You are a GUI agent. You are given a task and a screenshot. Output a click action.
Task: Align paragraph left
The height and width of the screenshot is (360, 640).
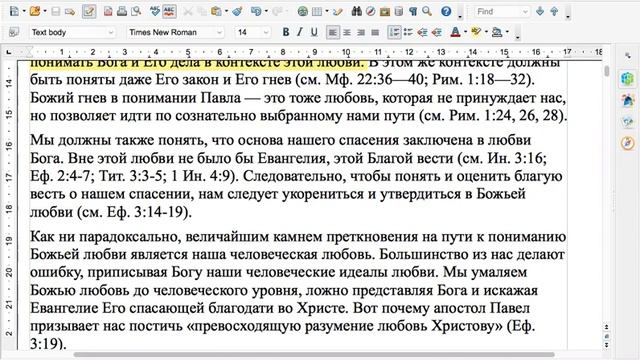(x=333, y=32)
